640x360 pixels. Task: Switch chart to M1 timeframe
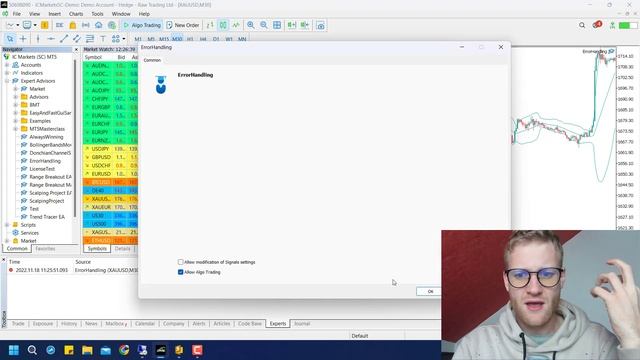click(x=138, y=39)
